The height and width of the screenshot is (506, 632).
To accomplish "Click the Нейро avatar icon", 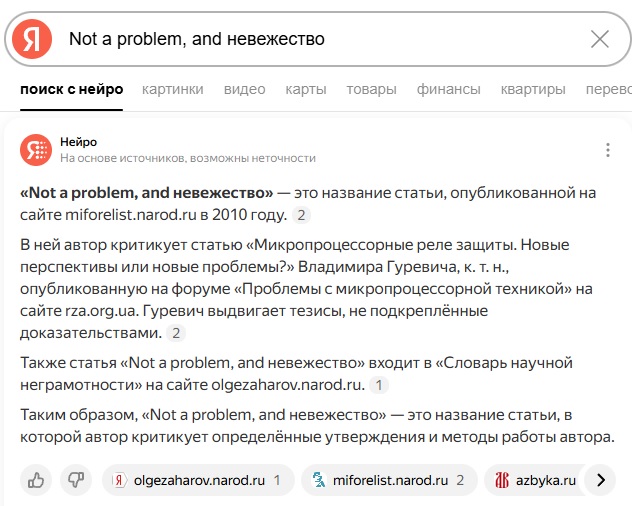I will 36,150.
